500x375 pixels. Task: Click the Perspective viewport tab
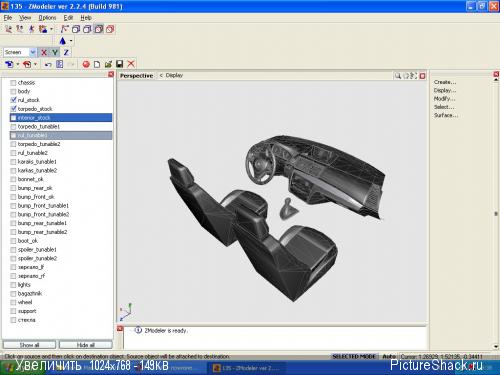(x=136, y=76)
